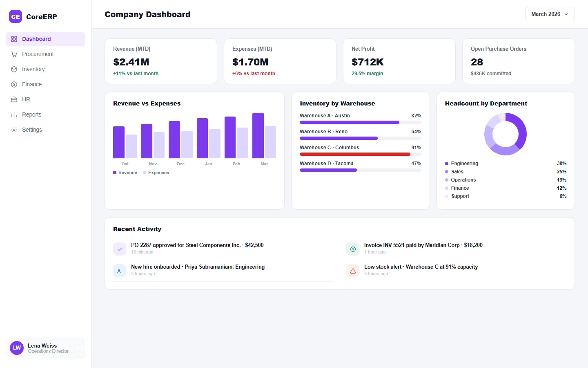The width and height of the screenshot is (588, 368).
Task: Click the Engineering legend color dot
Action: click(447, 164)
